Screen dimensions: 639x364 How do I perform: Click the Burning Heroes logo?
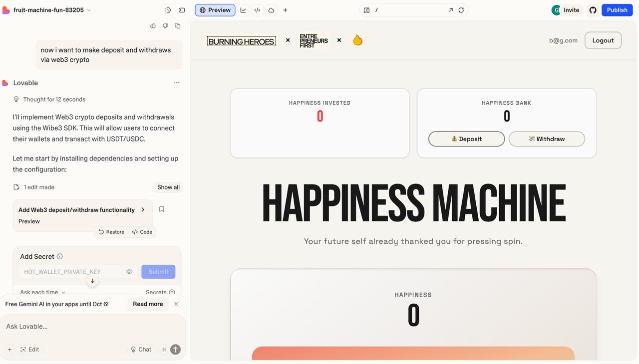[241, 41]
